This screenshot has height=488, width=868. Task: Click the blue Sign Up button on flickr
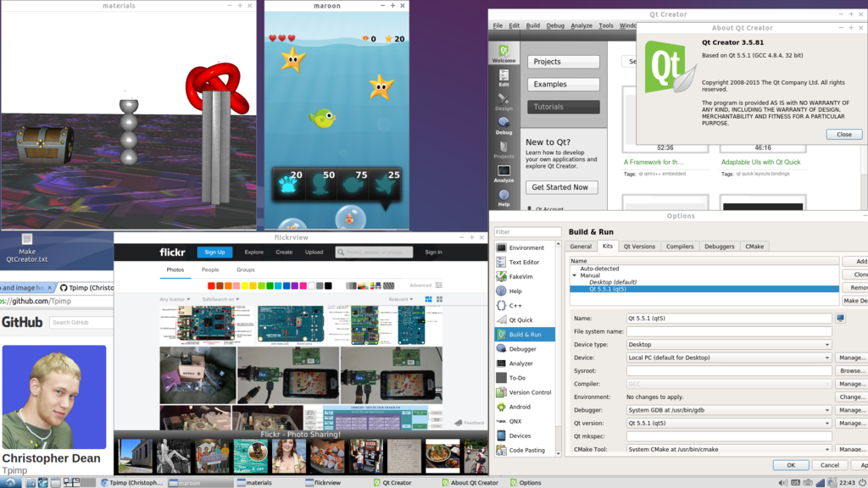[x=214, y=252]
